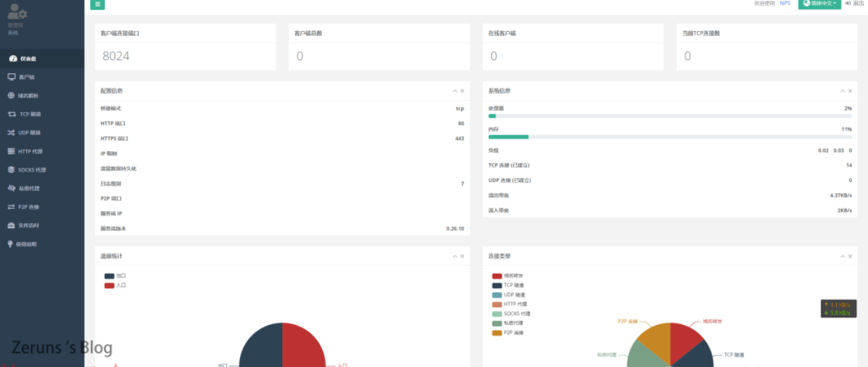Click the dashboard gauge icon in sidebar
The width and height of the screenshot is (868, 367).
pyautogui.click(x=12, y=59)
